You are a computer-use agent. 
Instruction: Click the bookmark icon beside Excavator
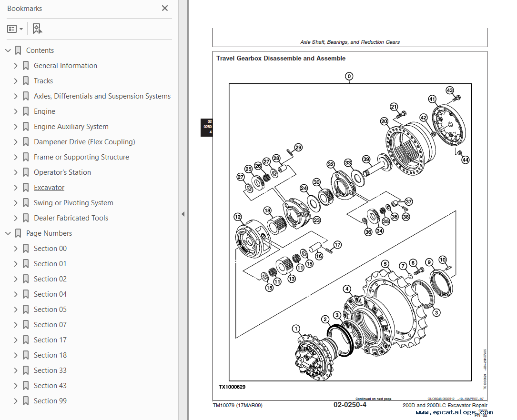[x=26, y=188]
